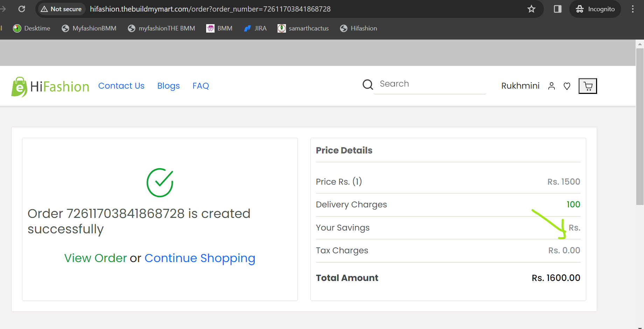Open the MyfashionBMM bookmark
This screenshot has height=329, width=644.
89,28
